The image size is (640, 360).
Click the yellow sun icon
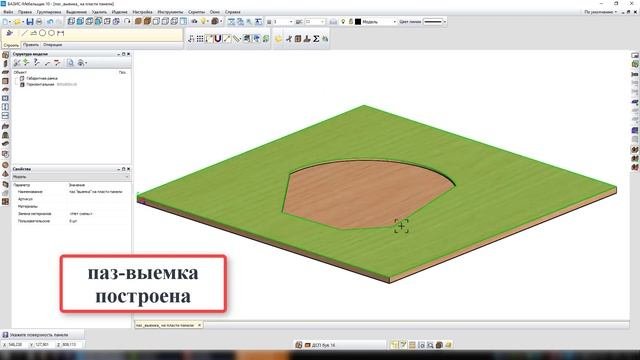(278, 39)
